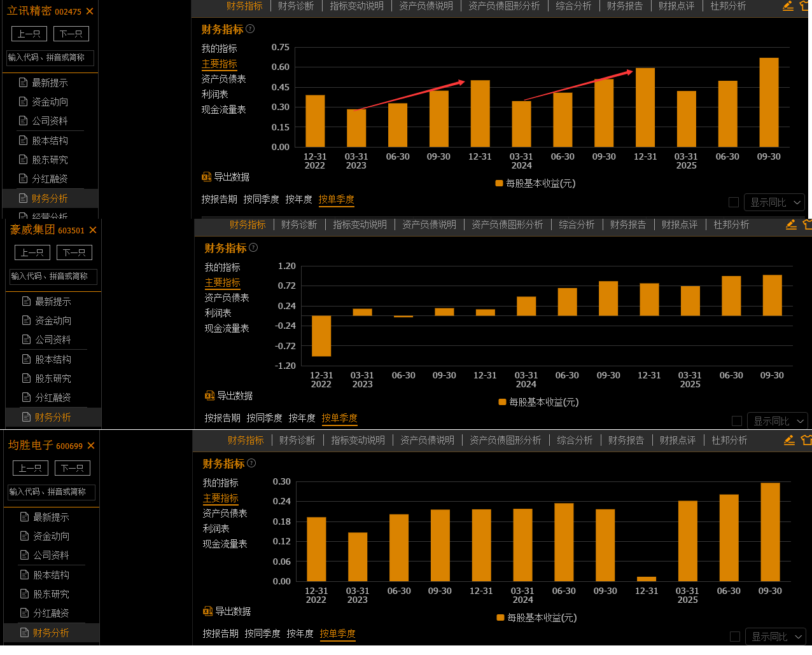The image size is (812, 655).
Task: Tick checkbox beside 显示同比 in 豪威集团 panel
Action: point(737,421)
